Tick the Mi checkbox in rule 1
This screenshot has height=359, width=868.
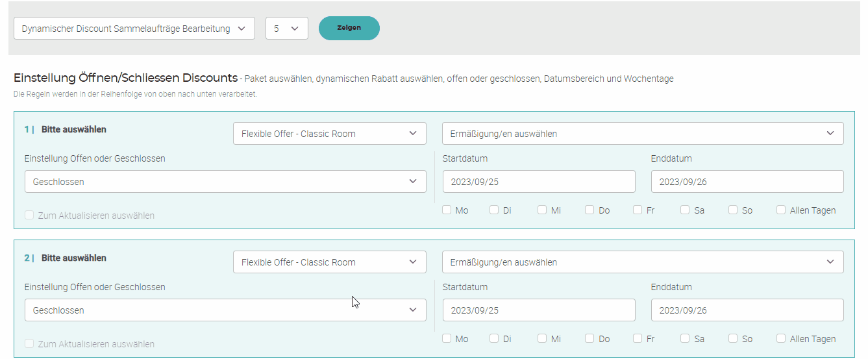click(542, 210)
